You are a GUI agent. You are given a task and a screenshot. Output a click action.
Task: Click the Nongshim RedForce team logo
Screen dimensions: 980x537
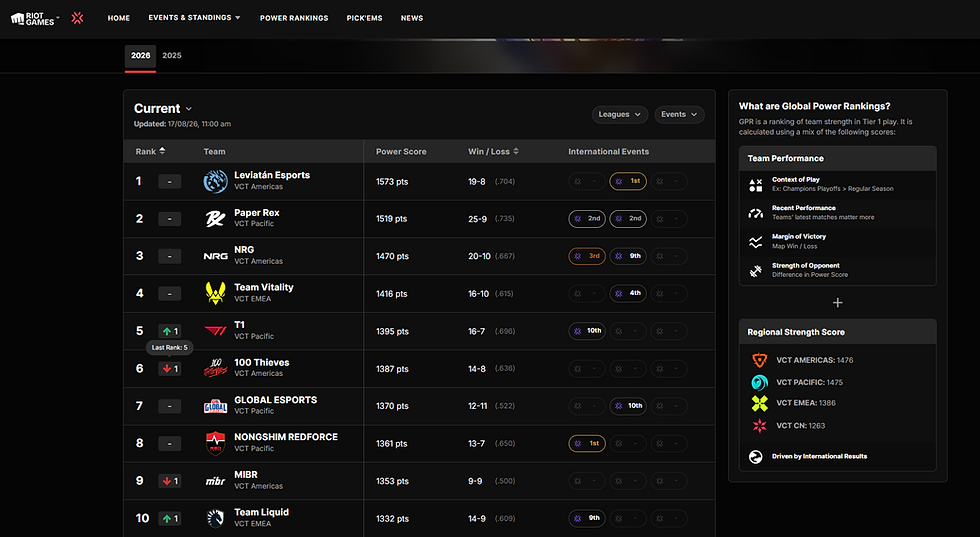(216, 443)
